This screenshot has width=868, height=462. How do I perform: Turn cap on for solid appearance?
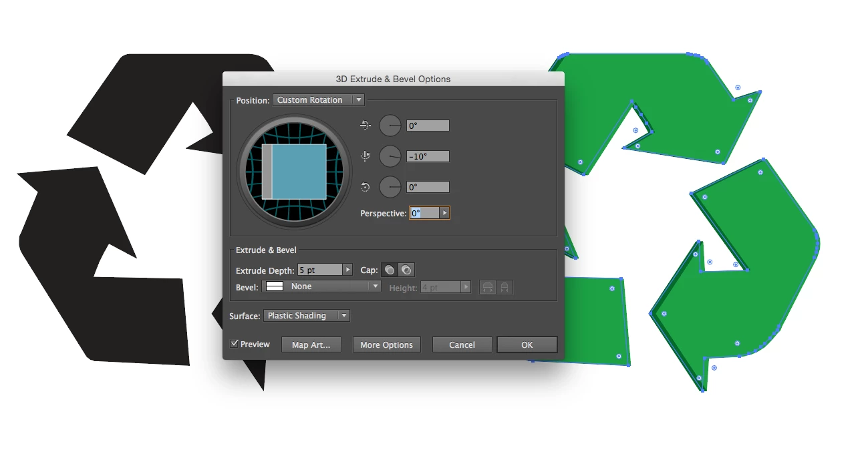point(390,270)
